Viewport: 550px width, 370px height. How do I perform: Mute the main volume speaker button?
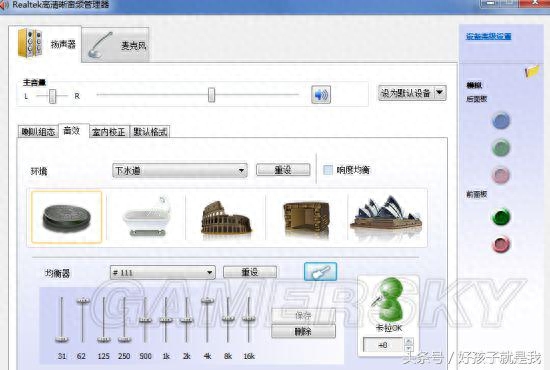click(x=321, y=95)
